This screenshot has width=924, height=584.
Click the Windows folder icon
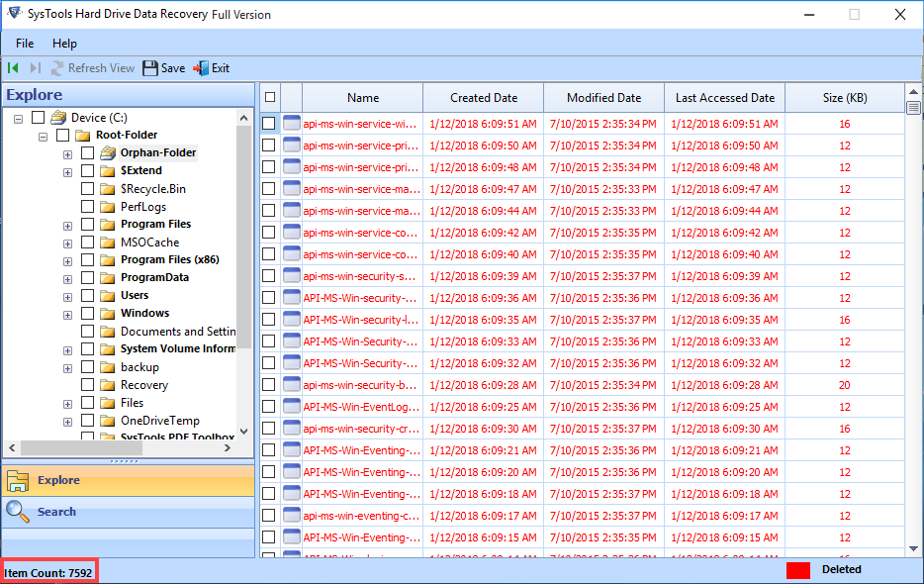tap(107, 313)
